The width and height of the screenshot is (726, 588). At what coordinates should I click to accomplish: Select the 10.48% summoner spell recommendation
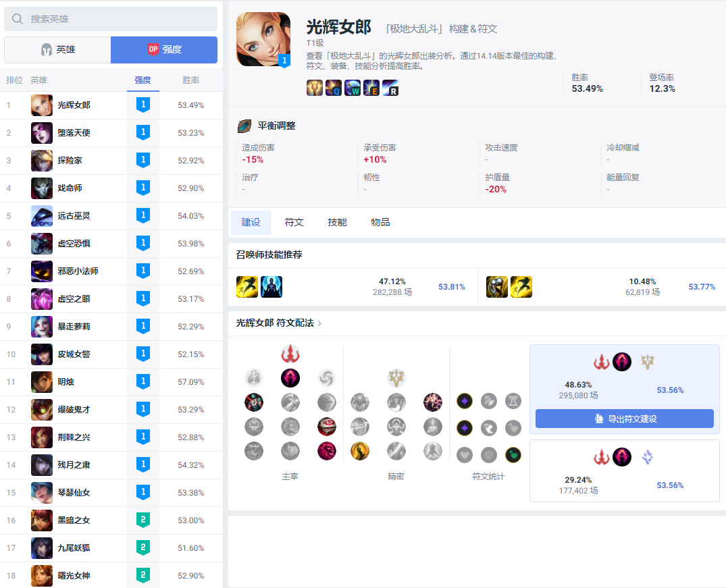click(602, 287)
